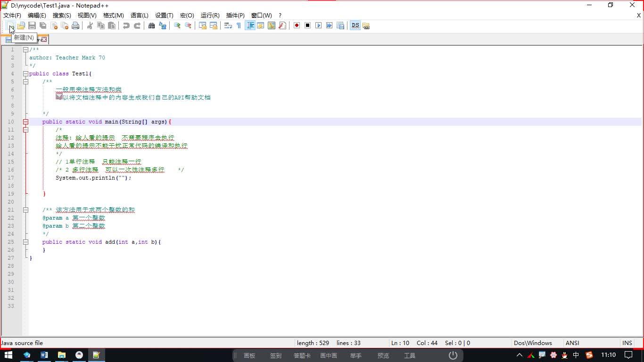644x362 pixels.
Task: Click the last toolbar icon beside DS
Action: coord(366,25)
